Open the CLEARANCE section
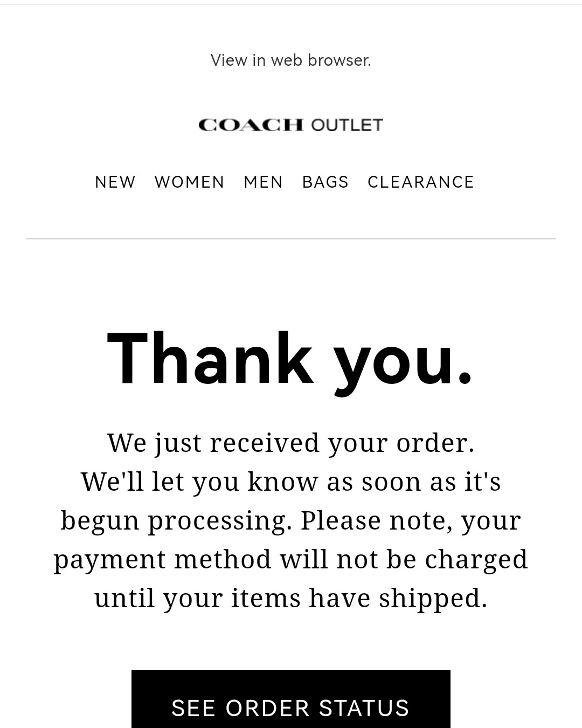 coord(421,182)
